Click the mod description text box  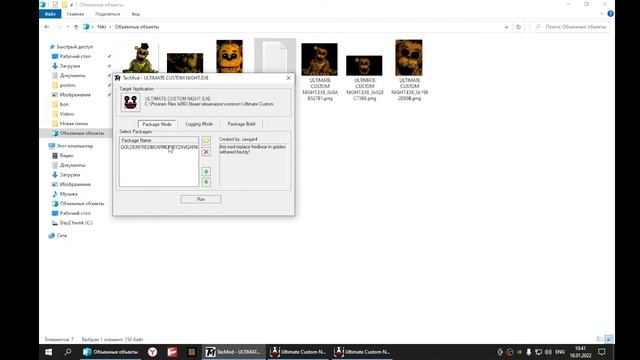click(x=254, y=164)
